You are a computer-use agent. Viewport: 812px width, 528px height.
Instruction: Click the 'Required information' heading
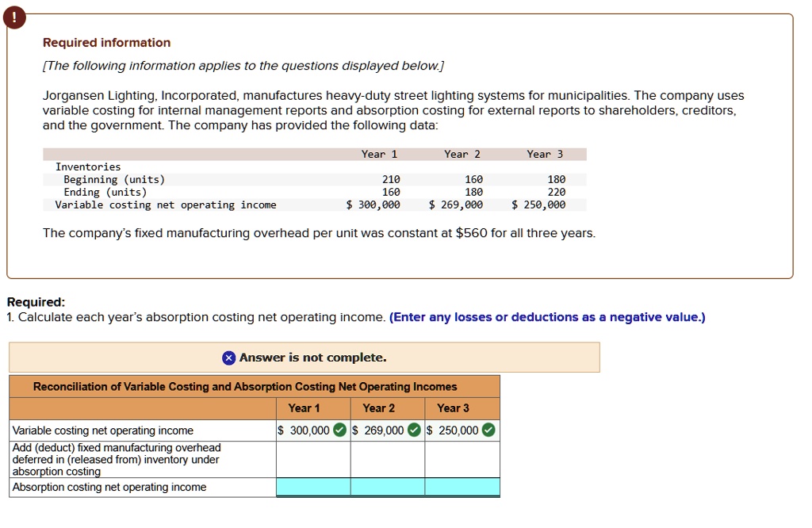[107, 43]
